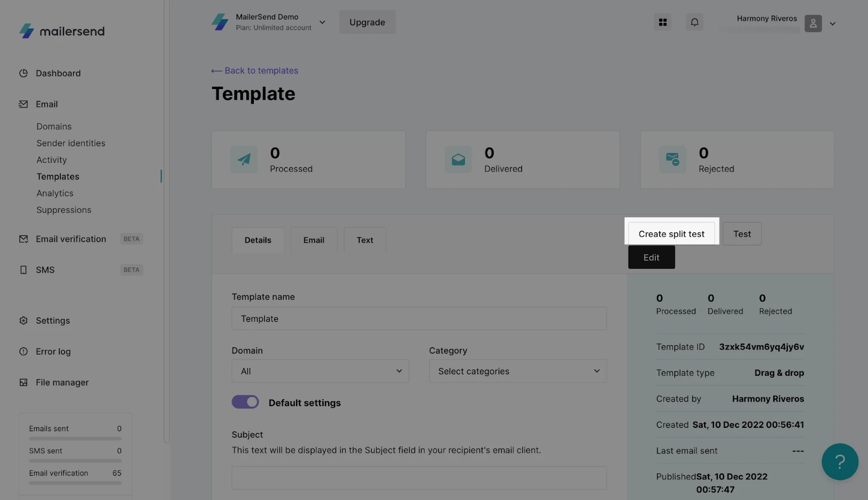Follow the Back to templates link
The height and width of the screenshot is (500, 868).
(255, 71)
